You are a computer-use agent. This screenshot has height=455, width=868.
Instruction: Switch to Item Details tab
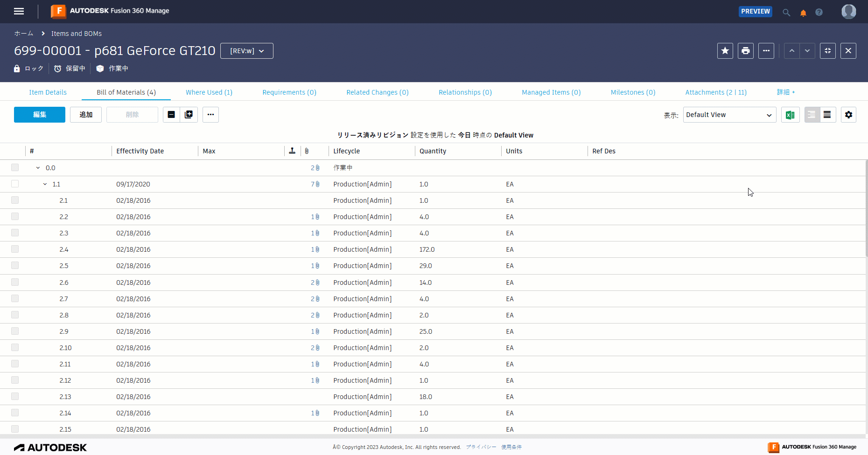pos(48,92)
